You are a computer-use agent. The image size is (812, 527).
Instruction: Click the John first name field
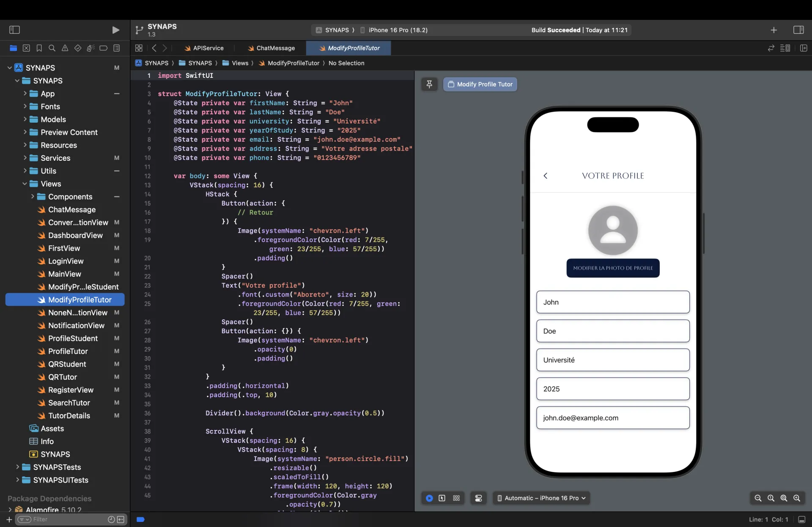coord(613,302)
